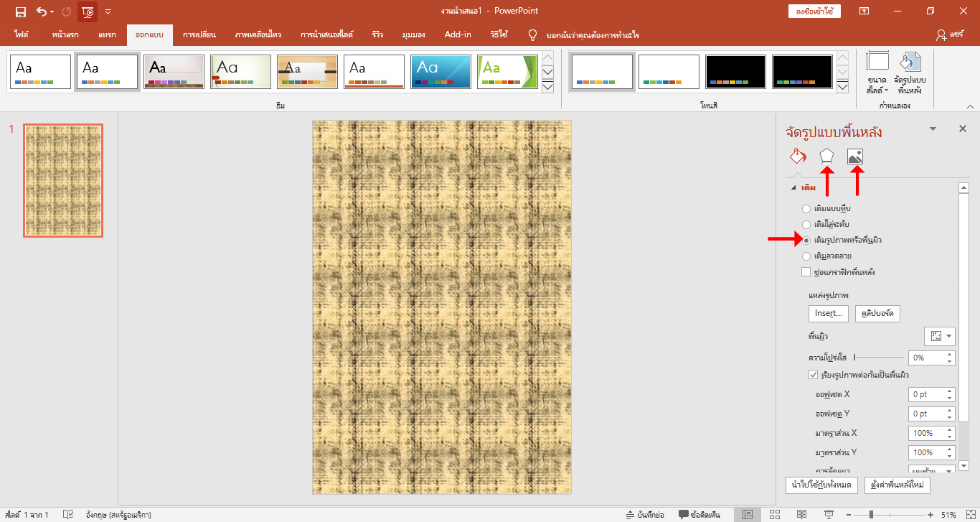Select the solid fill radio option
This screenshot has height=522, width=980.
pyautogui.click(x=807, y=208)
